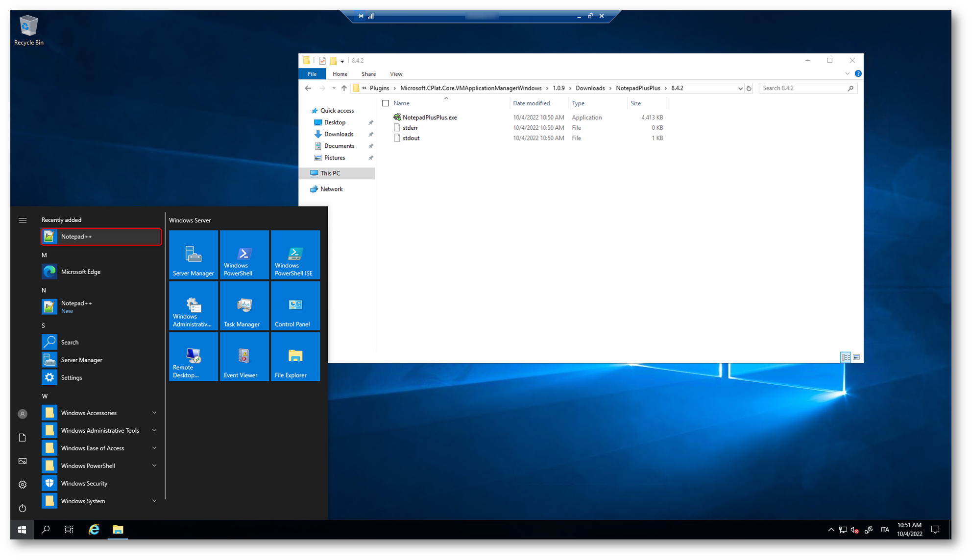Open File Explorer tile
This screenshot has height=560, width=972.
click(295, 356)
